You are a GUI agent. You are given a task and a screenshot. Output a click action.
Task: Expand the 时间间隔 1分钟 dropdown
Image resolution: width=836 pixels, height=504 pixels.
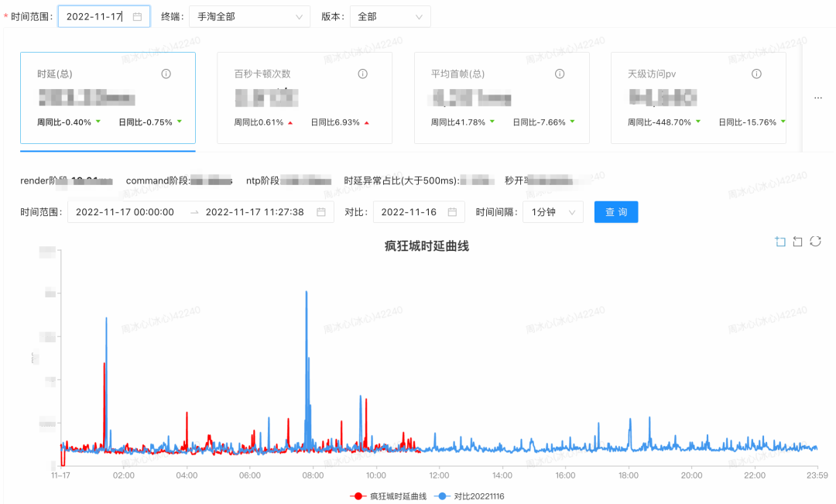pos(553,212)
